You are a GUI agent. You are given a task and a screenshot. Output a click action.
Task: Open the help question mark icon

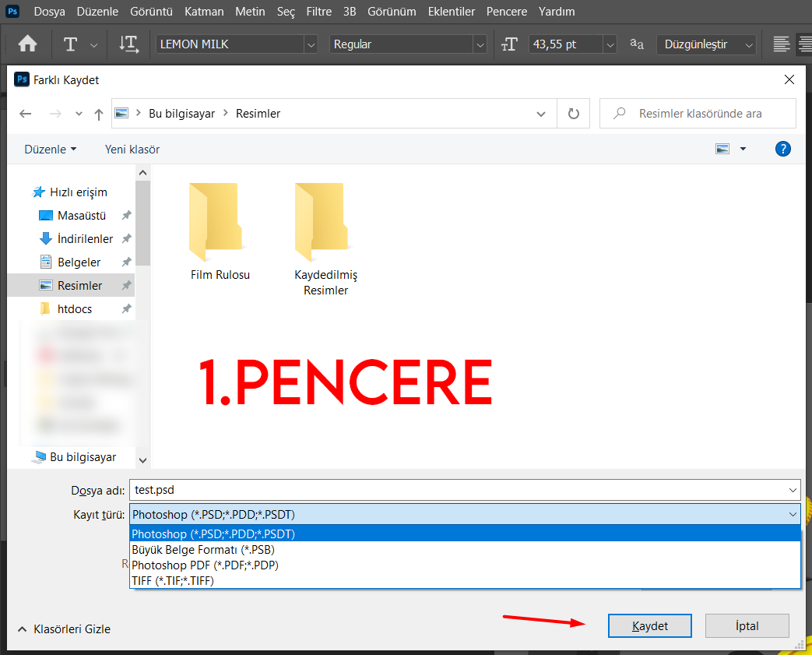click(x=783, y=150)
